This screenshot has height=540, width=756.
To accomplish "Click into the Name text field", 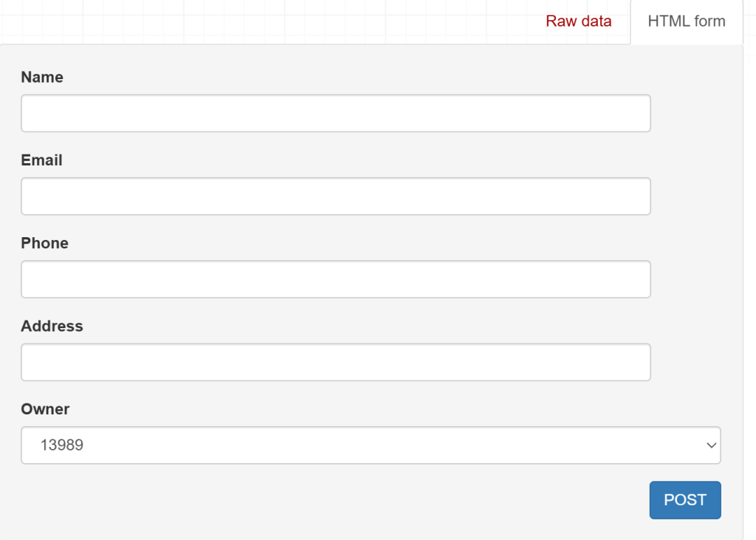I will pos(335,113).
